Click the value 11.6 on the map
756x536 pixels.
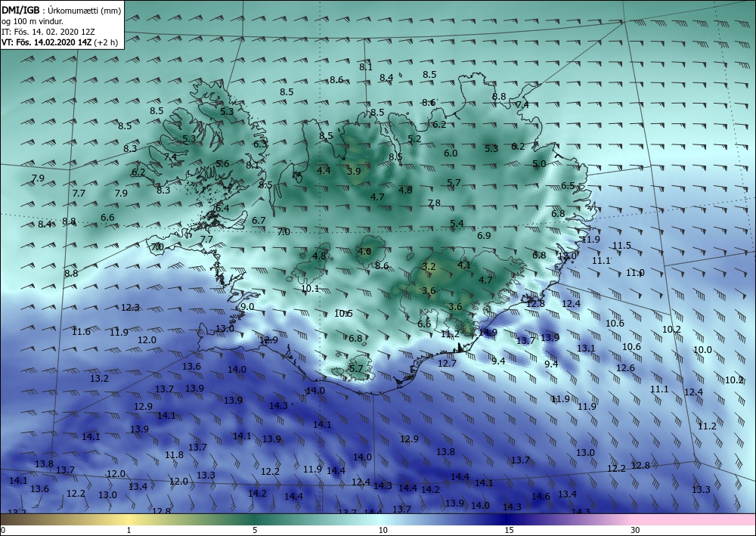point(81,332)
